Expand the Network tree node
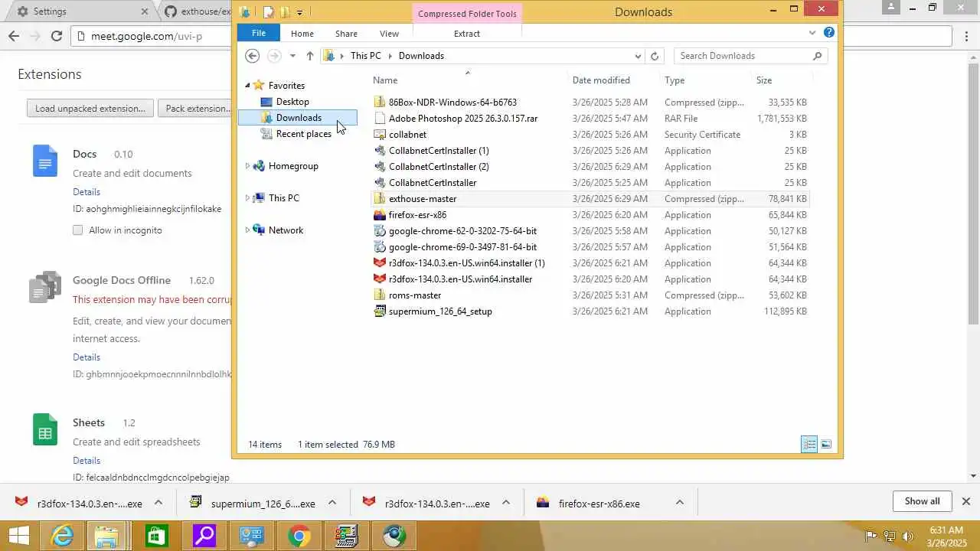Viewport: 980px width, 551px height. tap(247, 230)
